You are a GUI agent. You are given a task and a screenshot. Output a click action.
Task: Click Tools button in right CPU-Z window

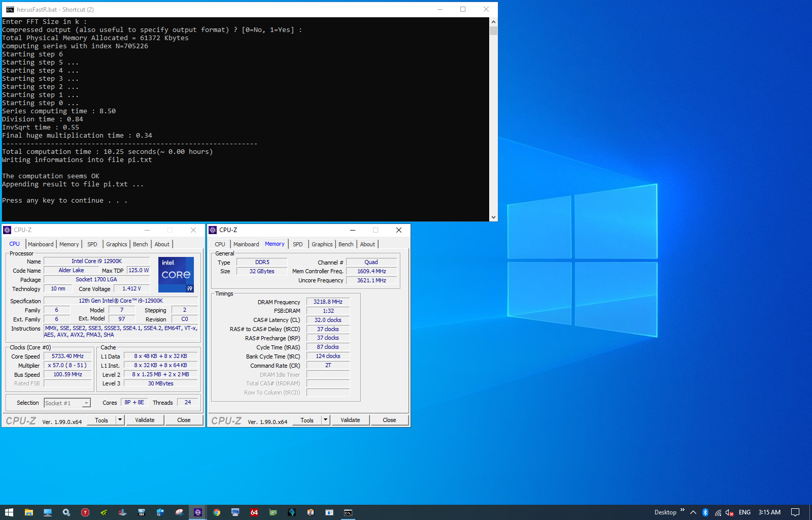click(x=307, y=420)
